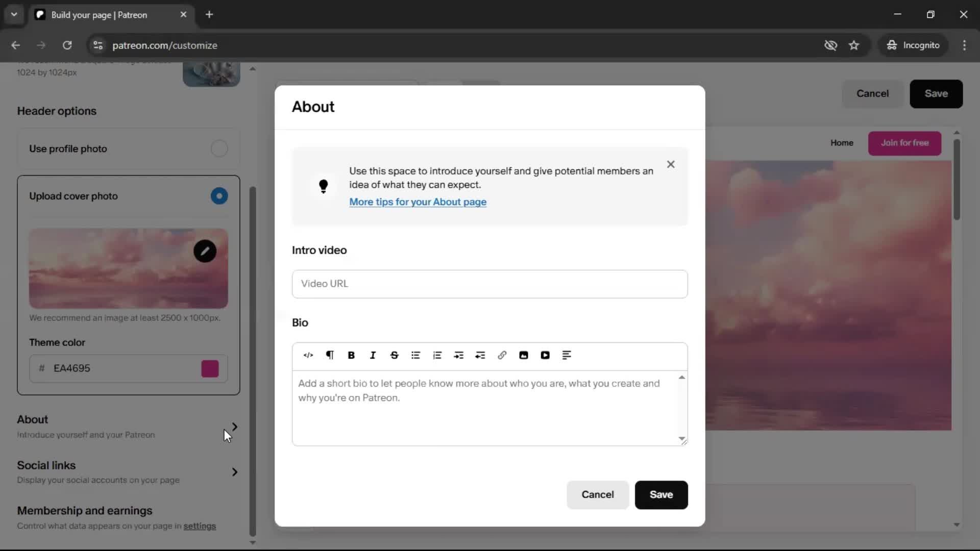The width and height of the screenshot is (980, 551).
Task: Click the EA4695 theme color swatch
Action: click(x=209, y=368)
